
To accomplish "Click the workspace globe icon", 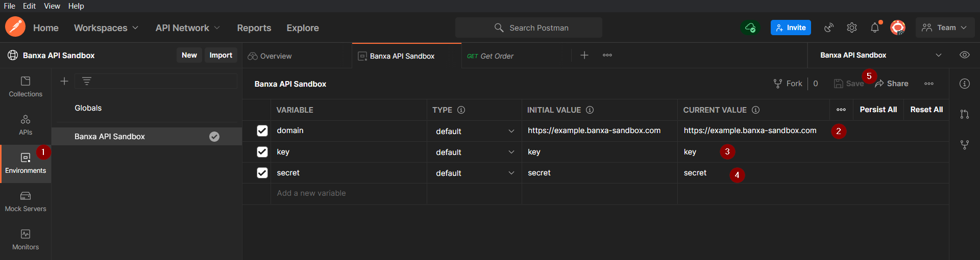I will [x=13, y=55].
